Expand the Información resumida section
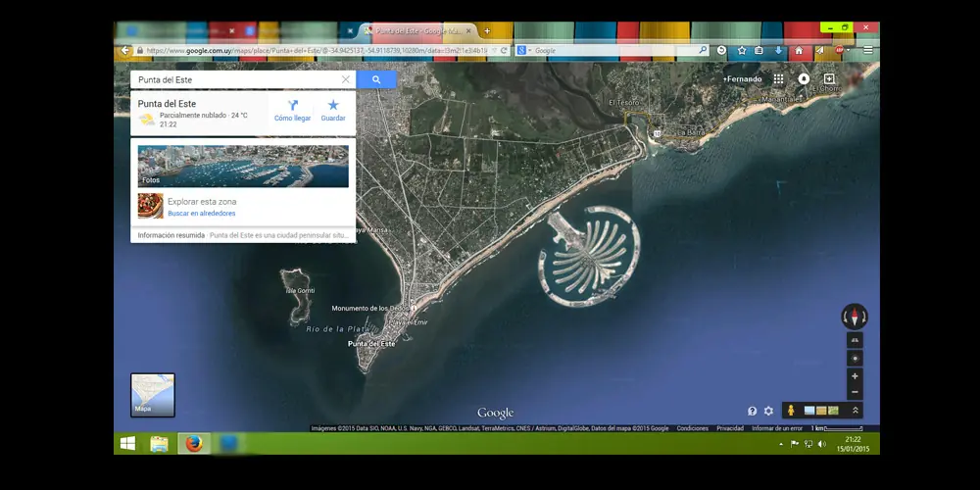The width and height of the screenshot is (980, 490). (x=243, y=235)
